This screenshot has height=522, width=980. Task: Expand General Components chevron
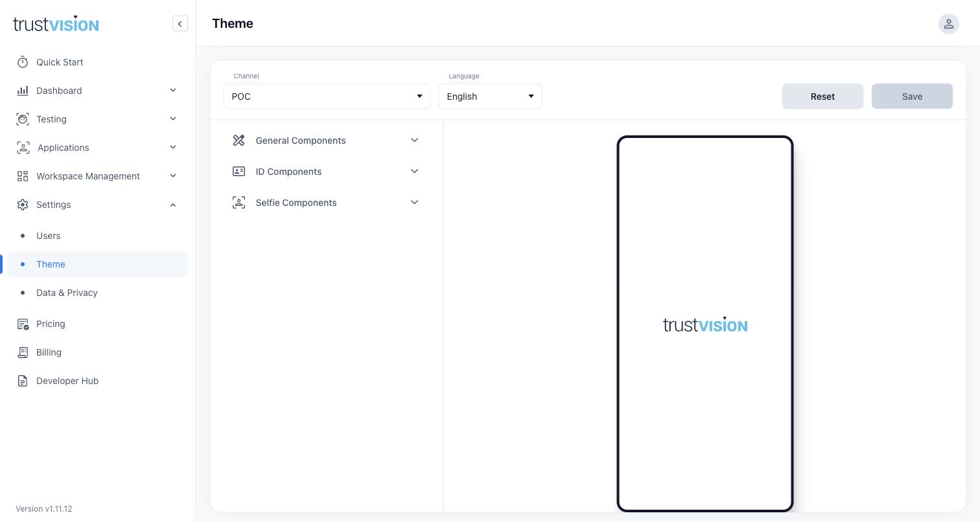click(x=415, y=141)
